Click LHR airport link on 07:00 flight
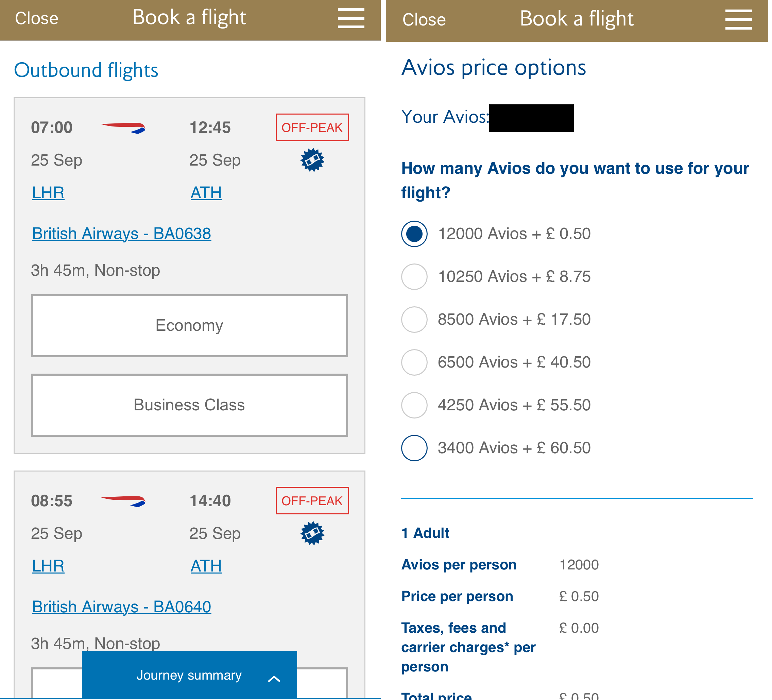The width and height of the screenshot is (772, 700). coord(48,193)
